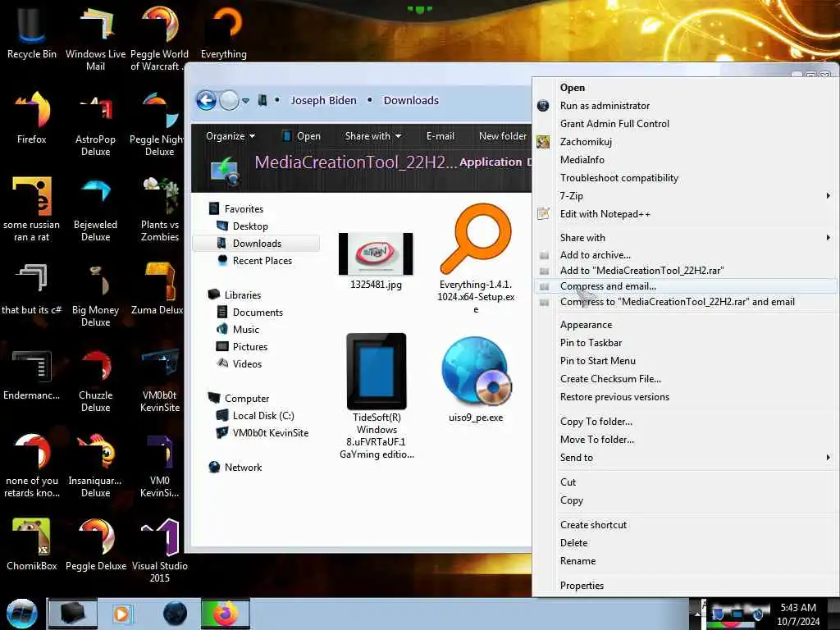Expand the Send to submenu

tap(685, 458)
